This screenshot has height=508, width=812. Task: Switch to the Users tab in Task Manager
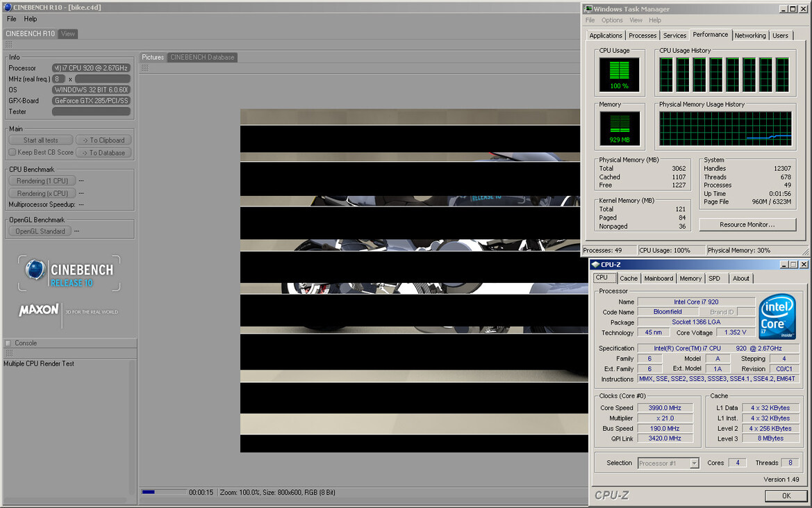(x=781, y=35)
